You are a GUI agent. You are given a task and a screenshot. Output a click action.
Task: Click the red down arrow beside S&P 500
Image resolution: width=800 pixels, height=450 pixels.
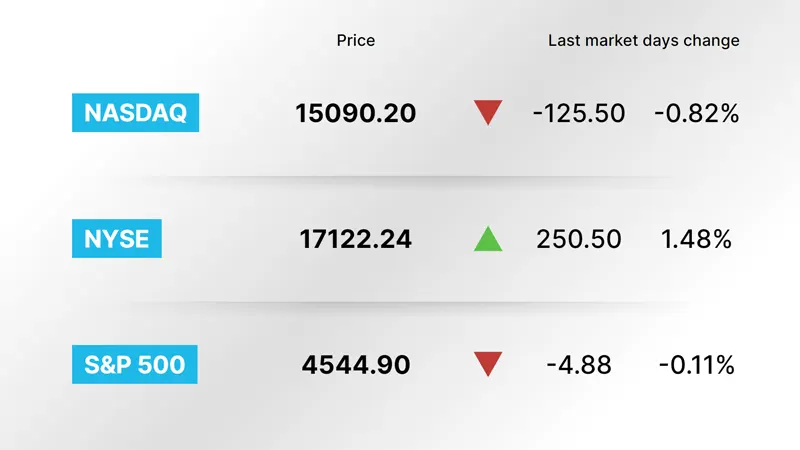(488, 364)
